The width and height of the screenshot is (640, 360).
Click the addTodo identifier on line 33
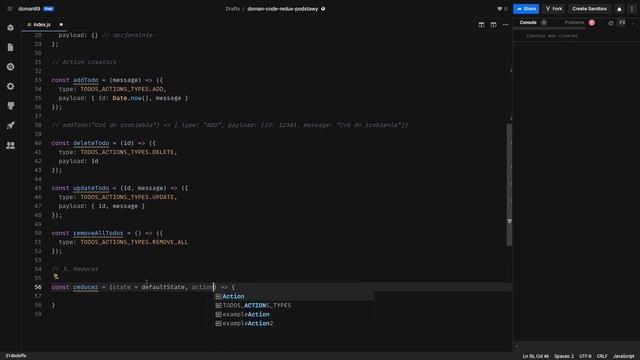pos(86,80)
